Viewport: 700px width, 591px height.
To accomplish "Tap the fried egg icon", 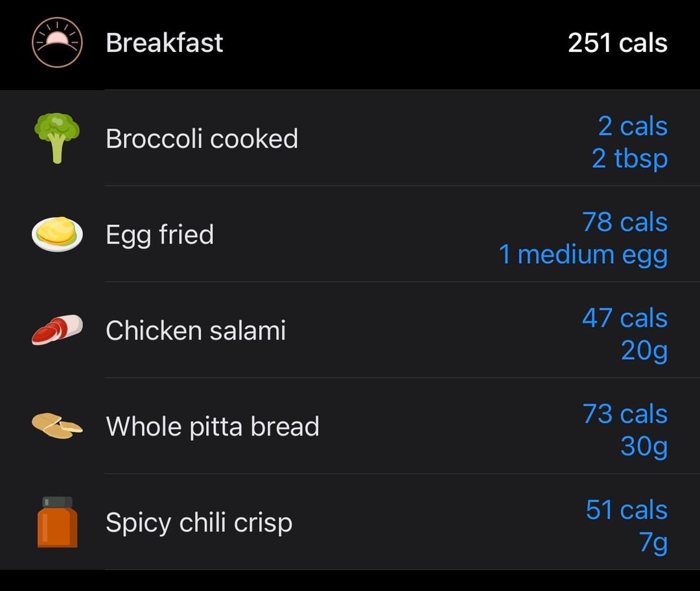I will (x=57, y=234).
